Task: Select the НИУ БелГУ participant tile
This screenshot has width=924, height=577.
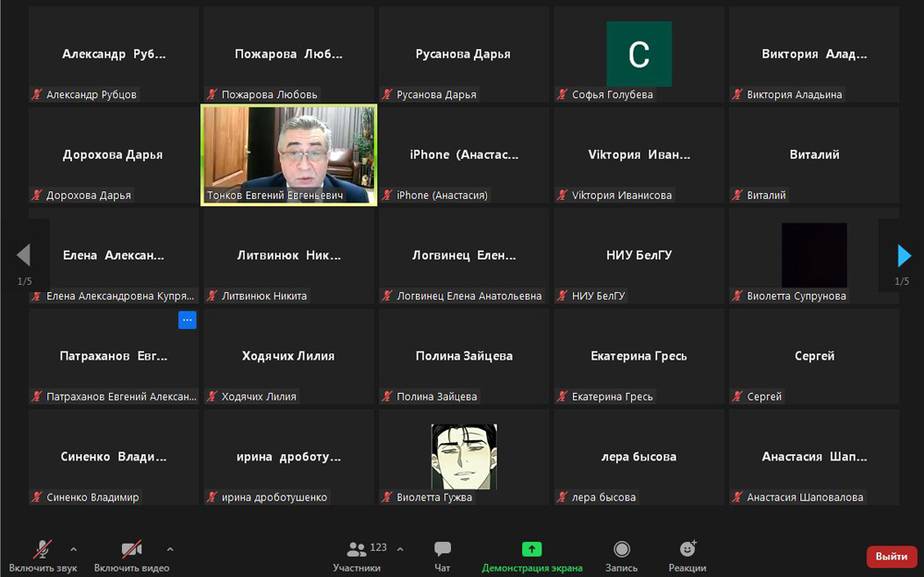Action: (638, 255)
